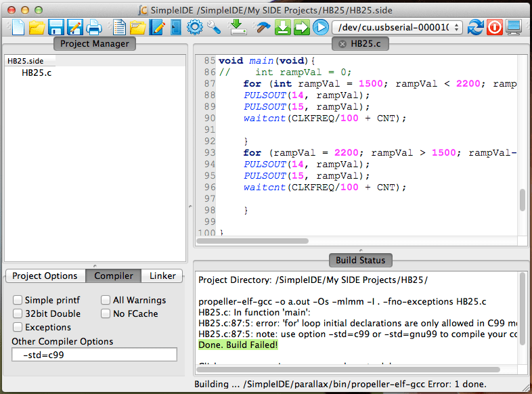Open a file with the yellow folder icon

point(37,27)
